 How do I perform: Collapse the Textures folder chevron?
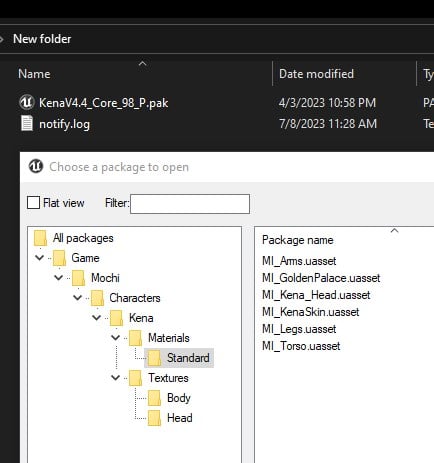(x=115, y=377)
